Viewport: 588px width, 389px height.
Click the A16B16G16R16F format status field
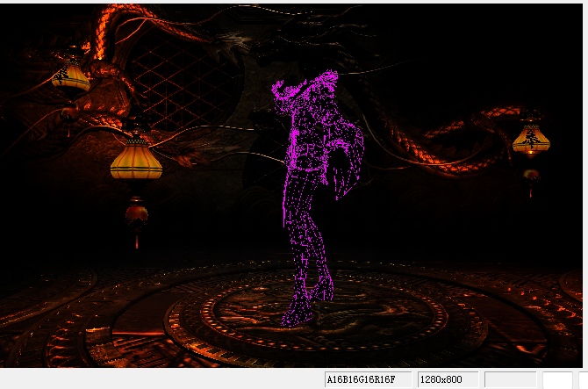369,379
